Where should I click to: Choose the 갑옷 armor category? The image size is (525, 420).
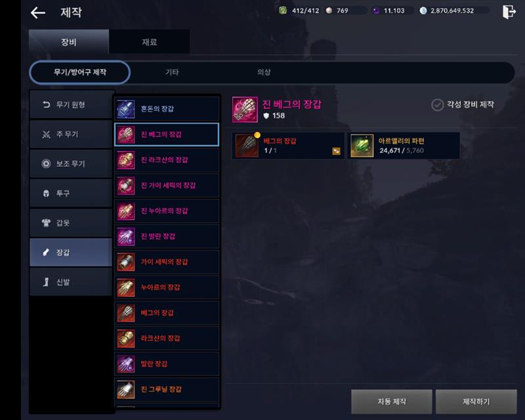coord(71,222)
